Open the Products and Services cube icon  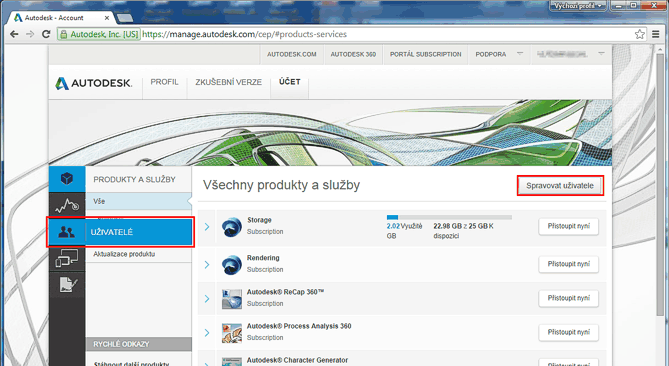67,179
